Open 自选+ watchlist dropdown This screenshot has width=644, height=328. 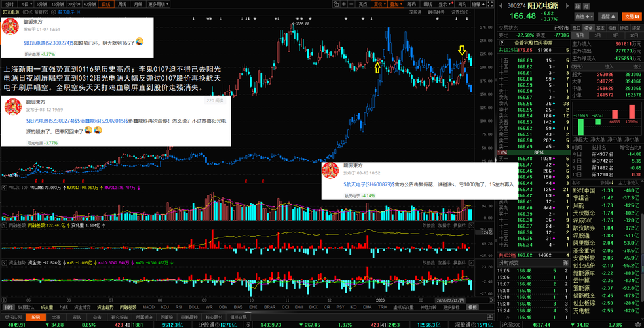pos(584,17)
